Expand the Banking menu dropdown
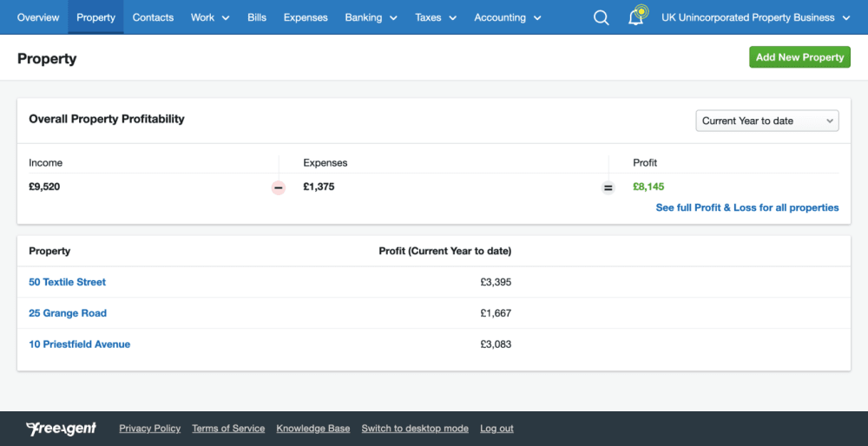Viewport: 868px width, 446px height. point(371,17)
